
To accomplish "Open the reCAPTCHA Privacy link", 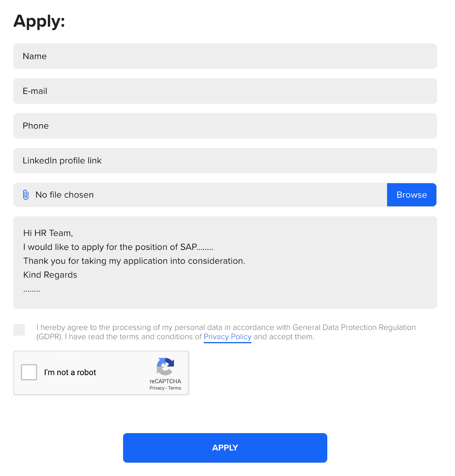I will pos(157,388).
